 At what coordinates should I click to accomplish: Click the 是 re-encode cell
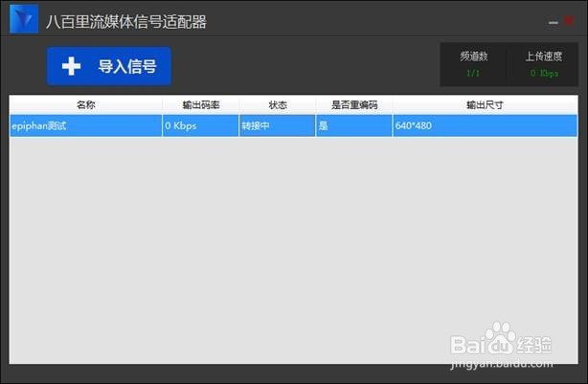354,125
